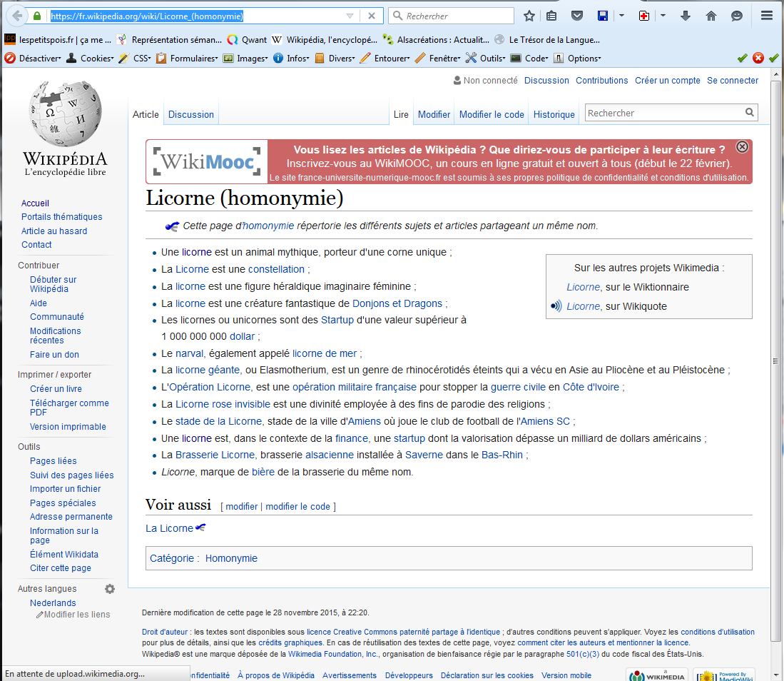The height and width of the screenshot is (681, 784).
Task: Open the Historique tab
Action: pyautogui.click(x=554, y=114)
